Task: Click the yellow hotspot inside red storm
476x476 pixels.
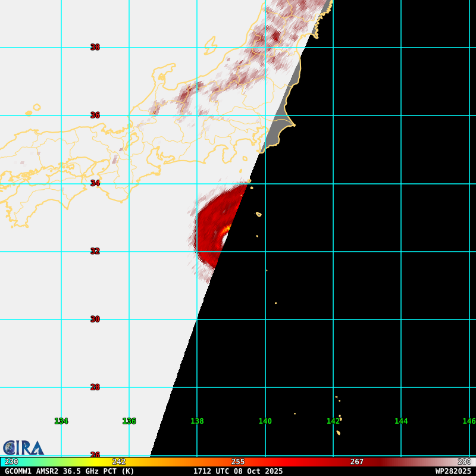Action: coord(227,228)
